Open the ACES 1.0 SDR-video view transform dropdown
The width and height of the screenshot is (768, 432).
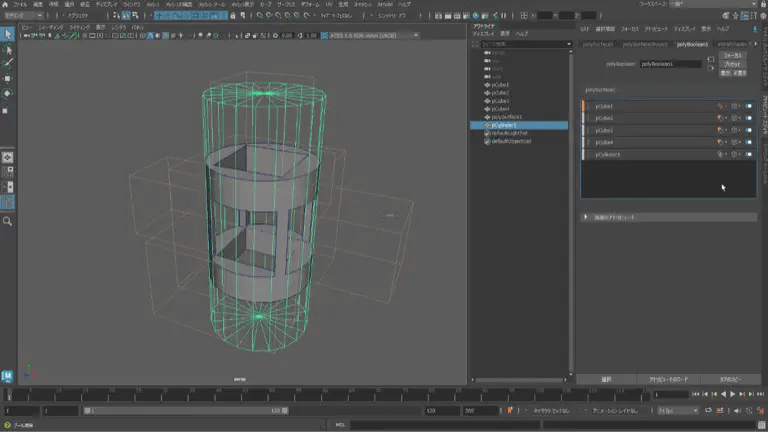374,36
